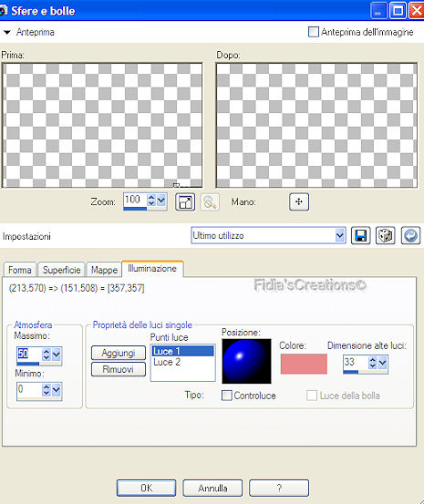Open the Dimensione alte luci dropdown arrow

(382, 363)
